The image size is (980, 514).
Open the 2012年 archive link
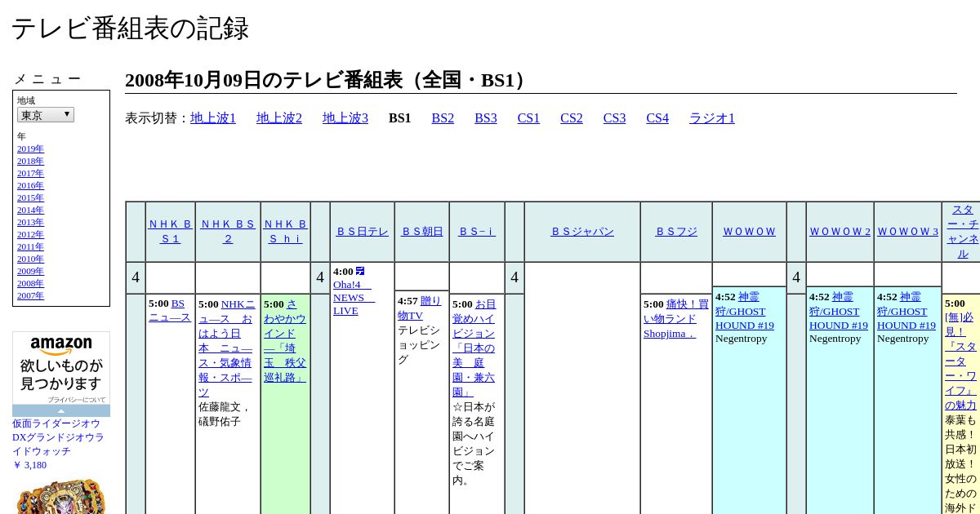30,234
